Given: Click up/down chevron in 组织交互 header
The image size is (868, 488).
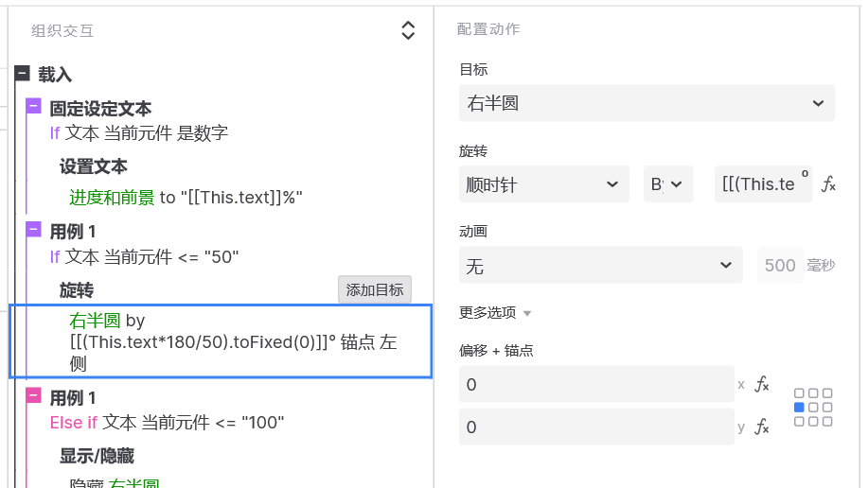Looking at the screenshot, I should [408, 30].
